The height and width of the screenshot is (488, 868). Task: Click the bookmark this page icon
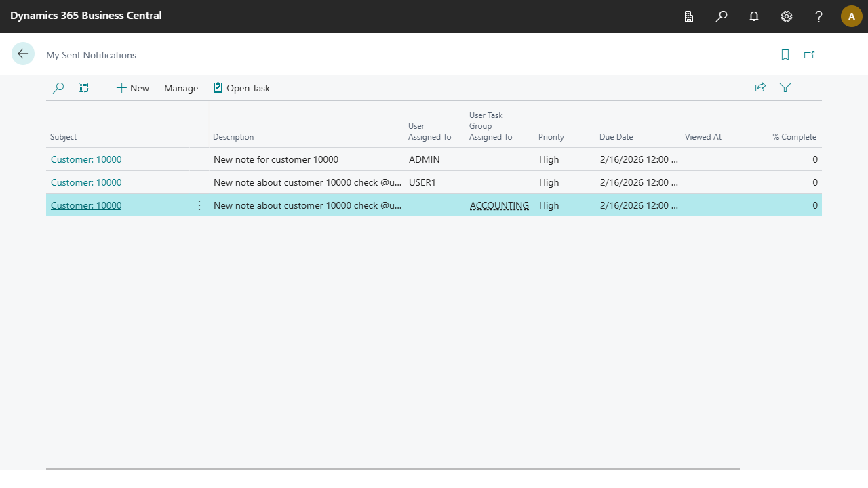[785, 55]
